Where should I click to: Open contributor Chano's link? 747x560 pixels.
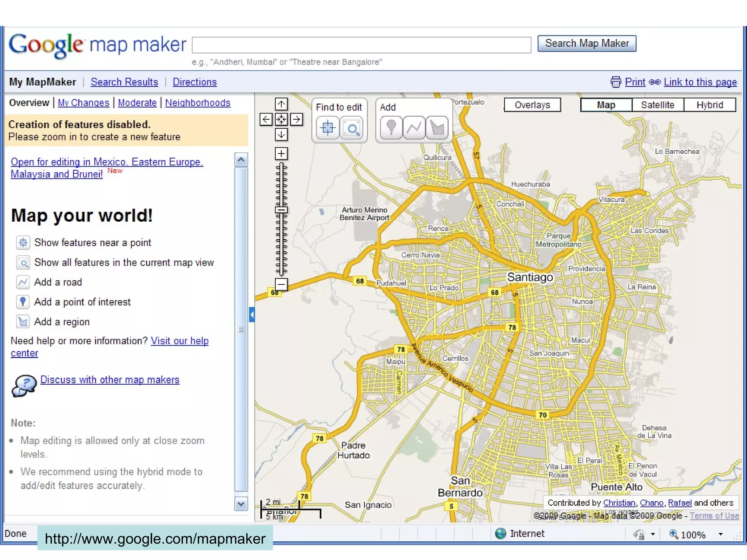[651, 503]
